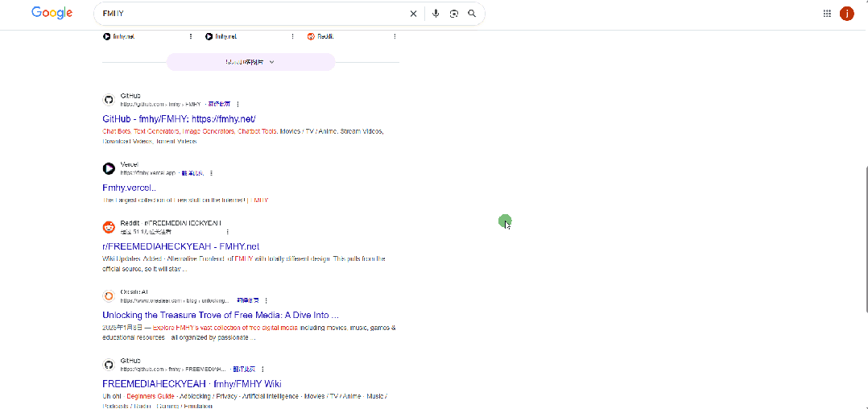Open more options for GitHub fmhy/FMHY result

[x=238, y=104]
